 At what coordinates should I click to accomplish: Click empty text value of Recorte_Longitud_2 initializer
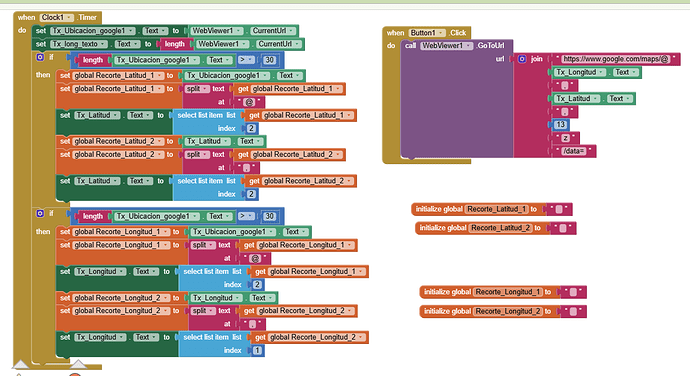tap(573, 312)
